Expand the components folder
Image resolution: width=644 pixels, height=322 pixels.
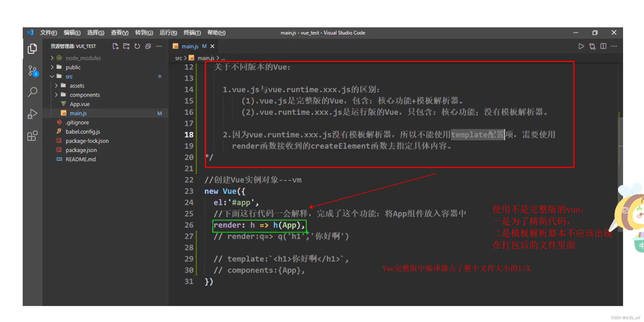point(56,95)
